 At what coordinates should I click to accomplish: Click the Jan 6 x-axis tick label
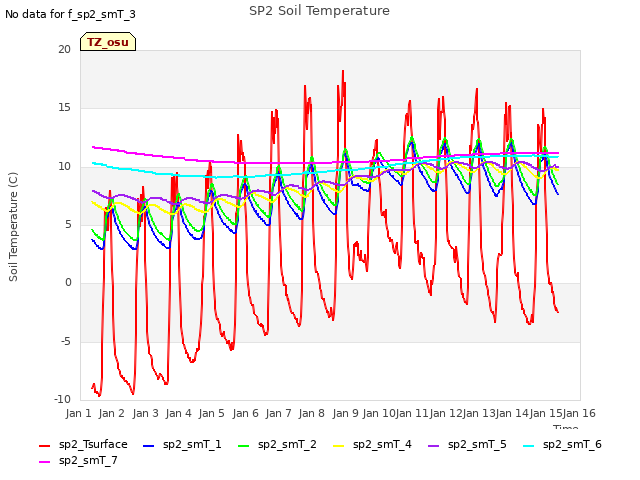point(245,413)
